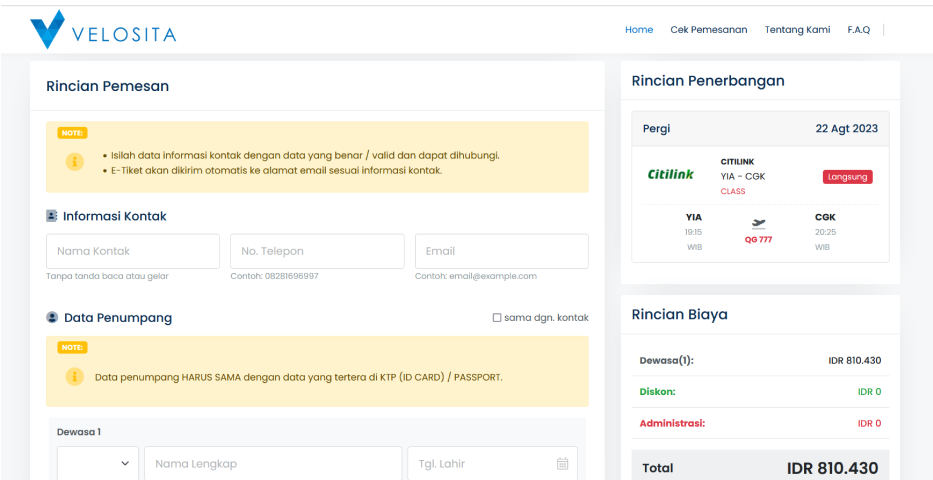
Task: Click the Citilink airline logo
Action: tap(670, 175)
